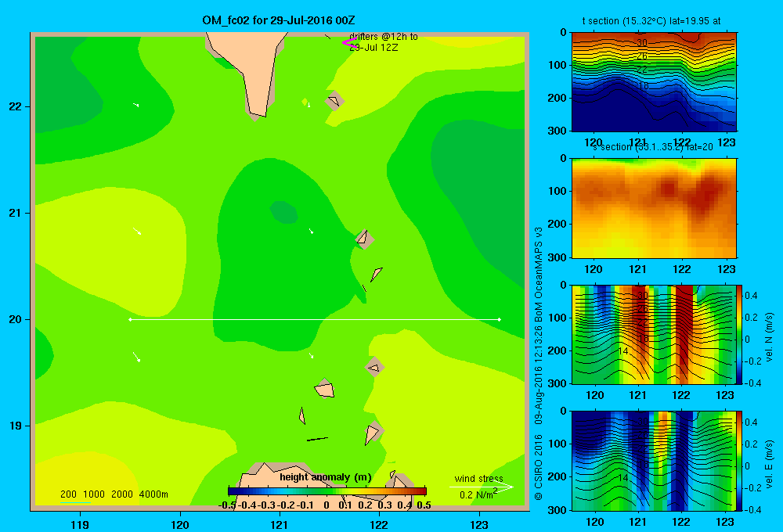This screenshot has height=532, width=783.
Task: Click longitude label 119 on main map
Action: [x=80, y=524]
